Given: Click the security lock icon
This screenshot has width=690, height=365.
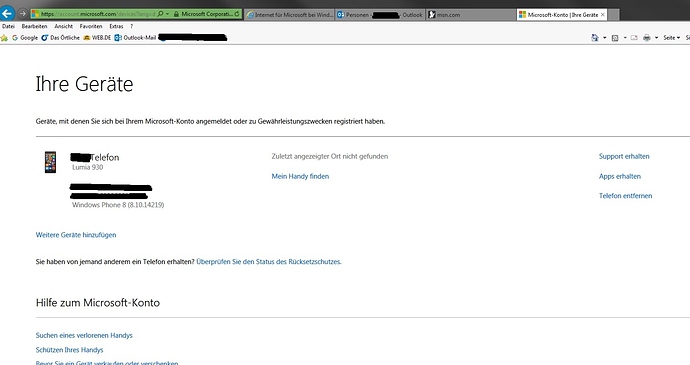Looking at the screenshot, I should [176, 14].
